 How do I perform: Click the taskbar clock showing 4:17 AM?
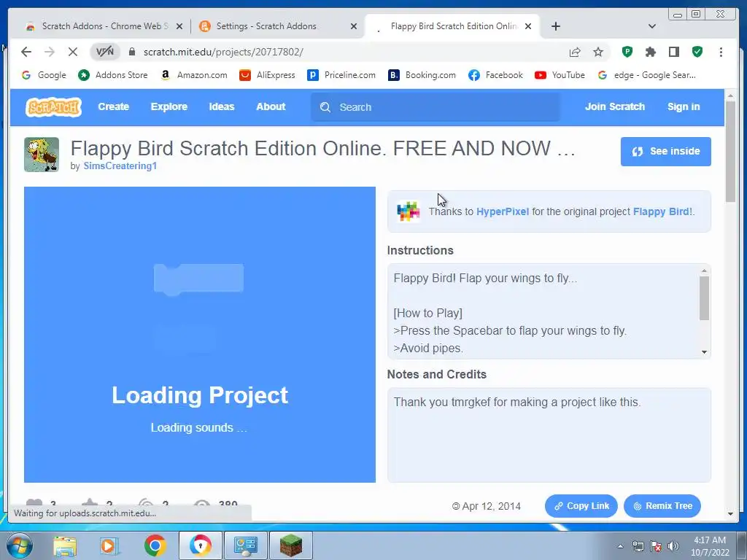coord(710,546)
